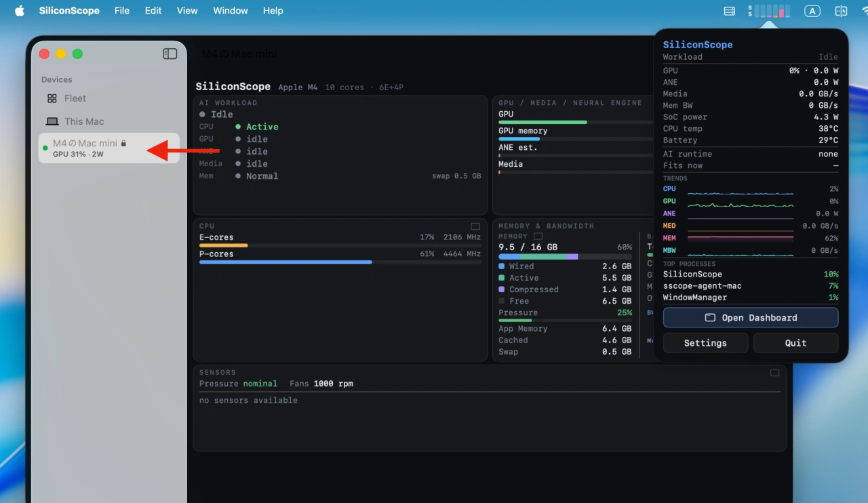Click the 4464 MHz P-cores frequency
The image size is (868, 503).
tap(462, 254)
